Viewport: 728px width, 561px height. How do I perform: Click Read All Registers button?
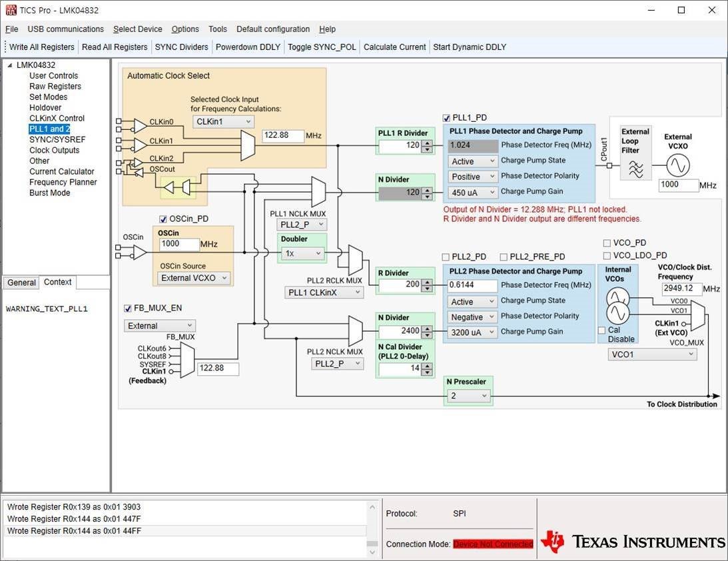115,47
